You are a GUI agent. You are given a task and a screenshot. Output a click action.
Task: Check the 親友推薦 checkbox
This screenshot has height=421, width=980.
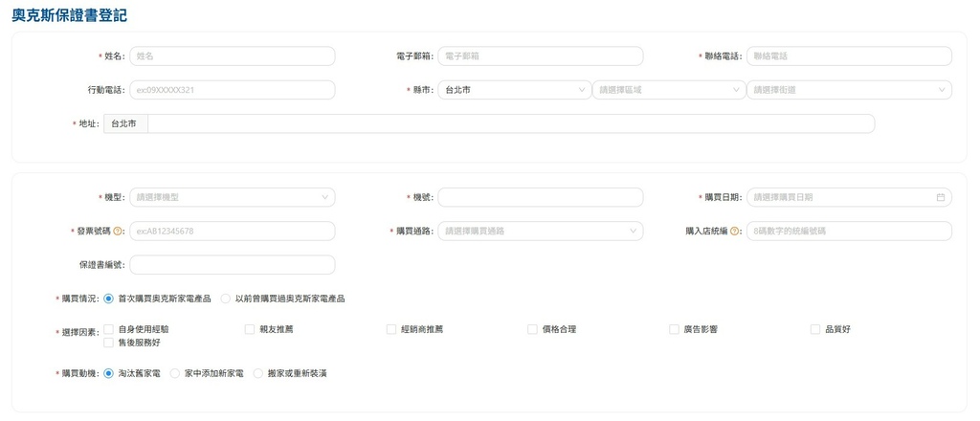point(250,329)
